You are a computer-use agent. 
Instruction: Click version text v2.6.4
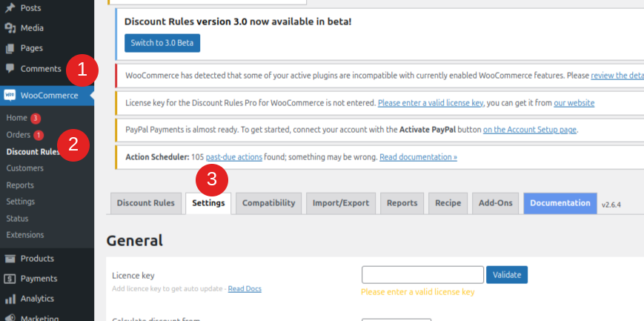pyautogui.click(x=611, y=205)
